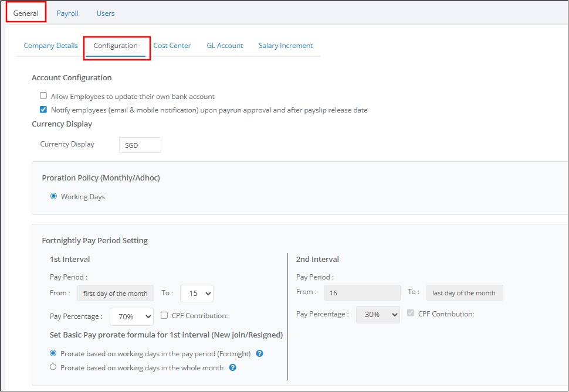Select Working Days proration policy
Viewport: 569px width, 392px height.
coord(54,196)
